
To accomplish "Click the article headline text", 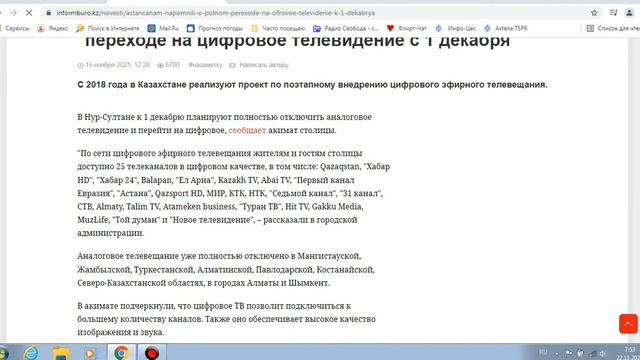I will pyautogui.click(x=298, y=41).
